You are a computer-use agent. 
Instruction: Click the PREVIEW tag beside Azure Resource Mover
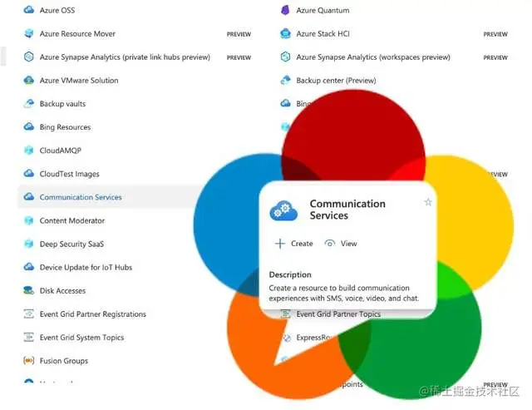(x=239, y=34)
